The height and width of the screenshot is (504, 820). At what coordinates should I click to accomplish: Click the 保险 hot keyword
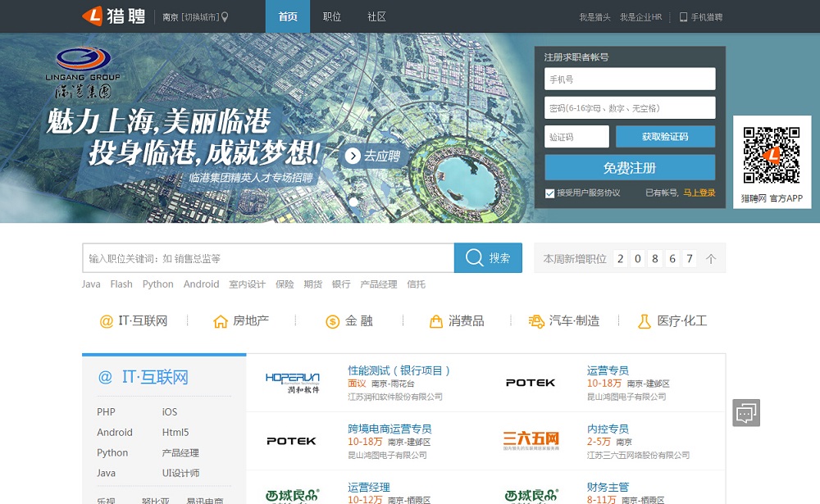click(285, 284)
